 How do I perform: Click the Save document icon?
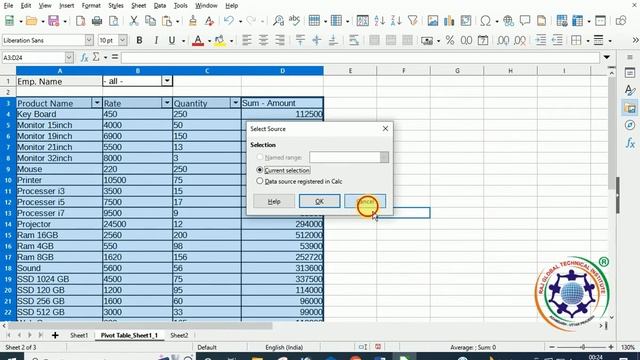tap(53, 21)
